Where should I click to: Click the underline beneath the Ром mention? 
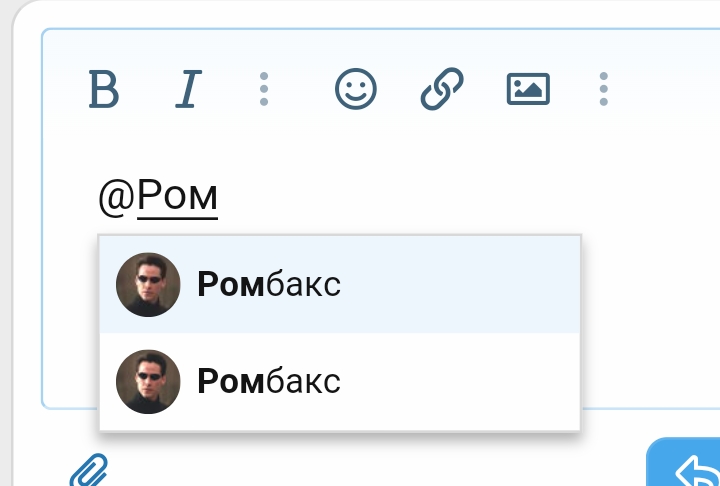(x=178, y=217)
